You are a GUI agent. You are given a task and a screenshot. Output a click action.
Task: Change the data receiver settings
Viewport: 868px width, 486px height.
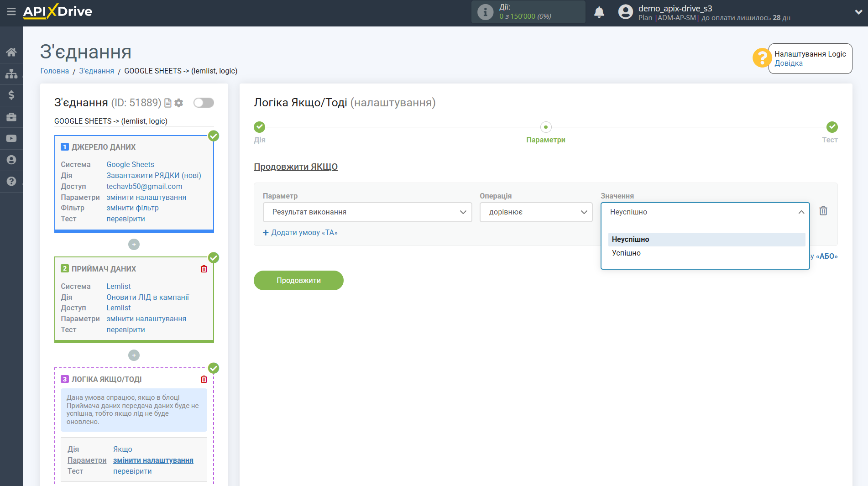[146, 319]
